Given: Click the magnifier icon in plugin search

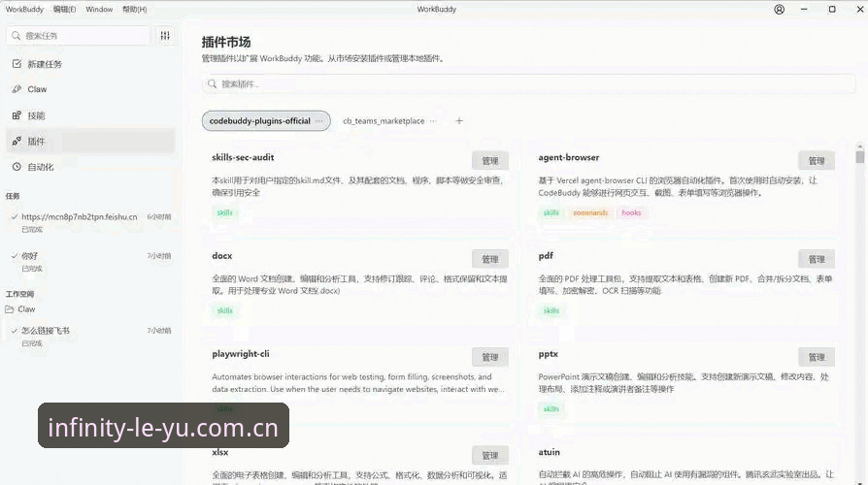Looking at the screenshot, I should click(x=212, y=84).
